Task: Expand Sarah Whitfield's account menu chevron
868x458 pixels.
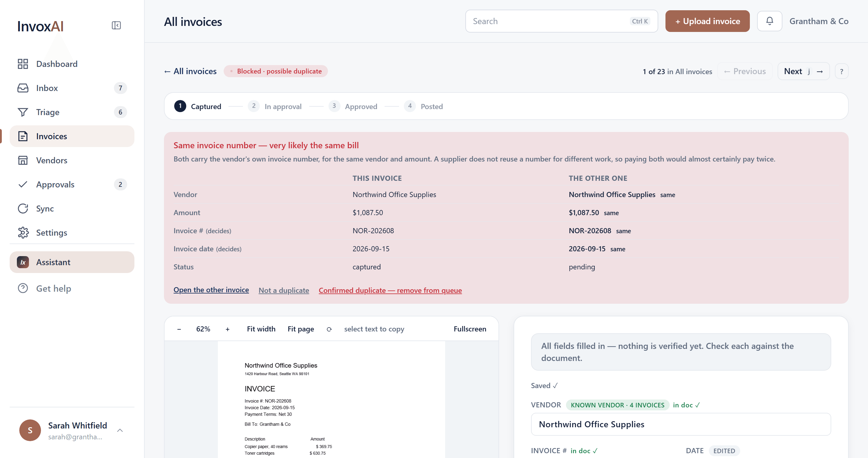Action: [120, 430]
